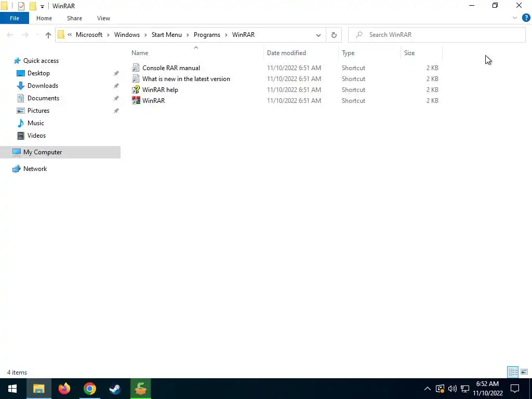The width and height of the screenshot is (532, 399).
Task: Select the Console RAR manual icon
Action: pos(136,68)
